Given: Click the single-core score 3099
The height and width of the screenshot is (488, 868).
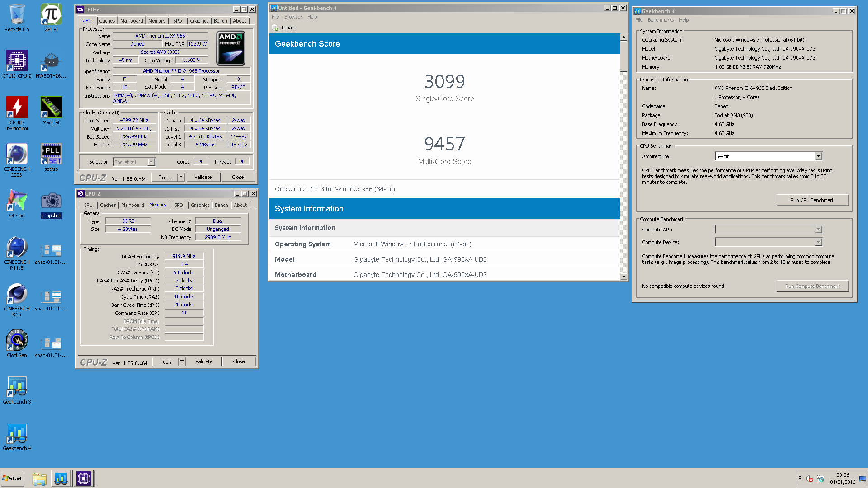Looking at the screenshot, I should 444,81.
